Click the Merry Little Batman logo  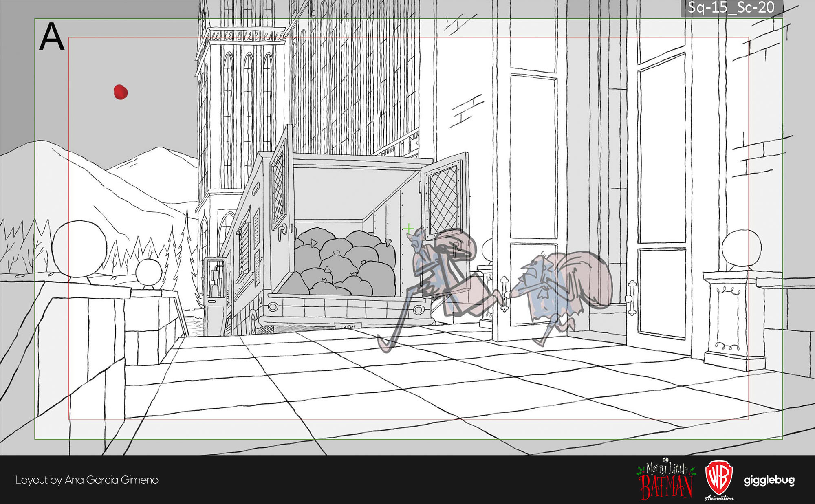tap(666, 480)
